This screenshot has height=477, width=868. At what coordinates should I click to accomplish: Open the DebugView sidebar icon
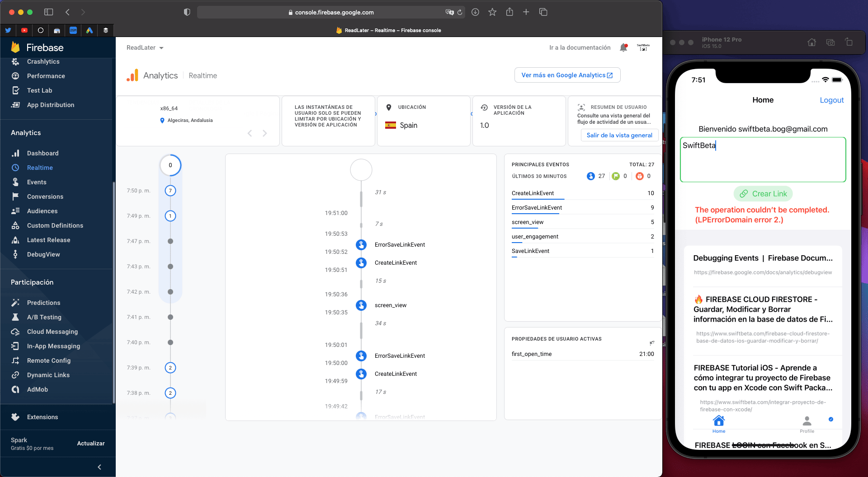pyautogui.click(x=15, y=254)
